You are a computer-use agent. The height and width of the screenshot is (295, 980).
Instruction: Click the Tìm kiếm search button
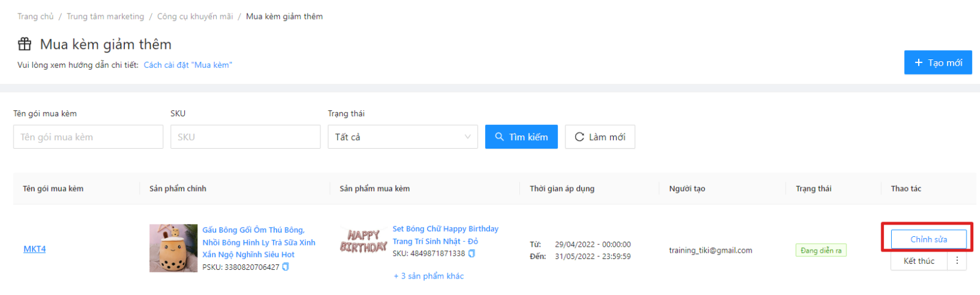click(521, 137)
